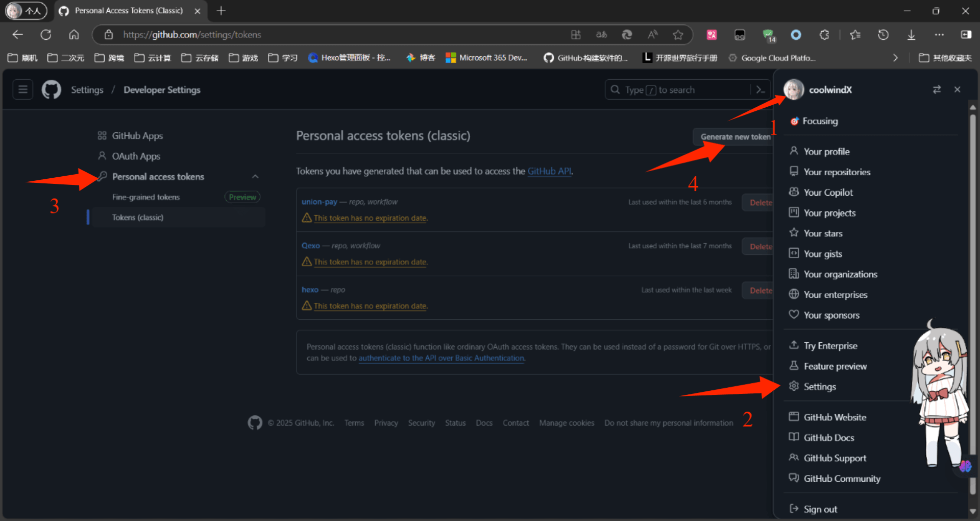Open the read aloud icon in address bar
Viewport: 980px width, 521px height.
pyautogui.click(x=652, y=35)
